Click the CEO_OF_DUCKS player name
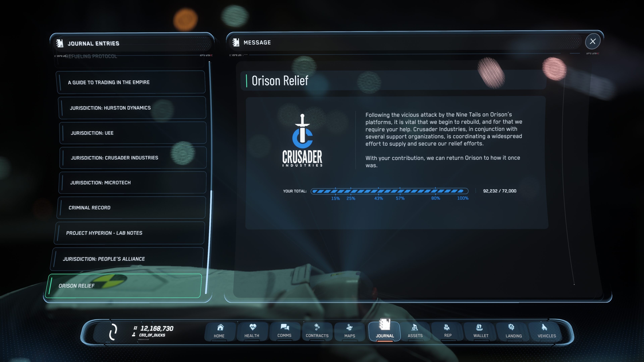Image resolution: width=644 pixels, height=362 pixels. (x=152, y=335)
